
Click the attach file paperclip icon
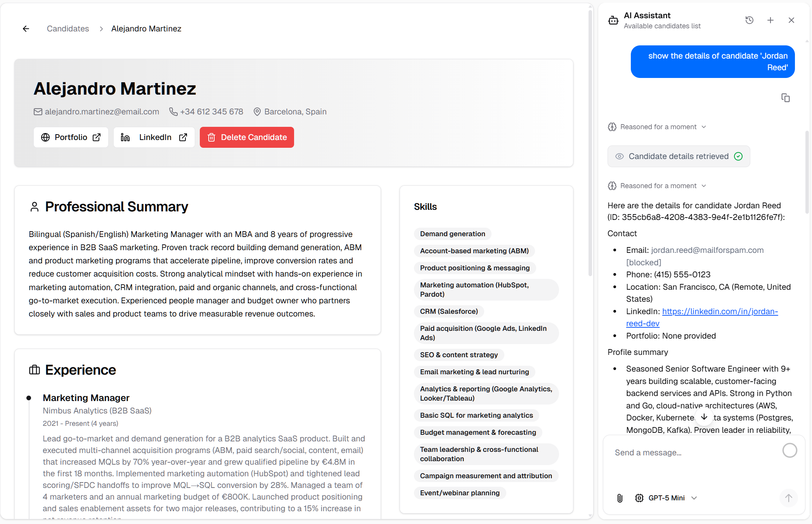point(620,498)
